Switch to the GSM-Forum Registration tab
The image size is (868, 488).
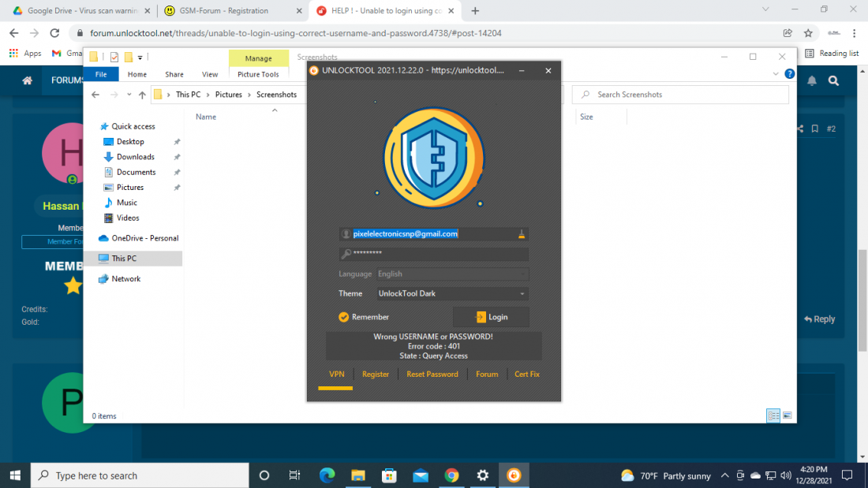click(234, 10)
